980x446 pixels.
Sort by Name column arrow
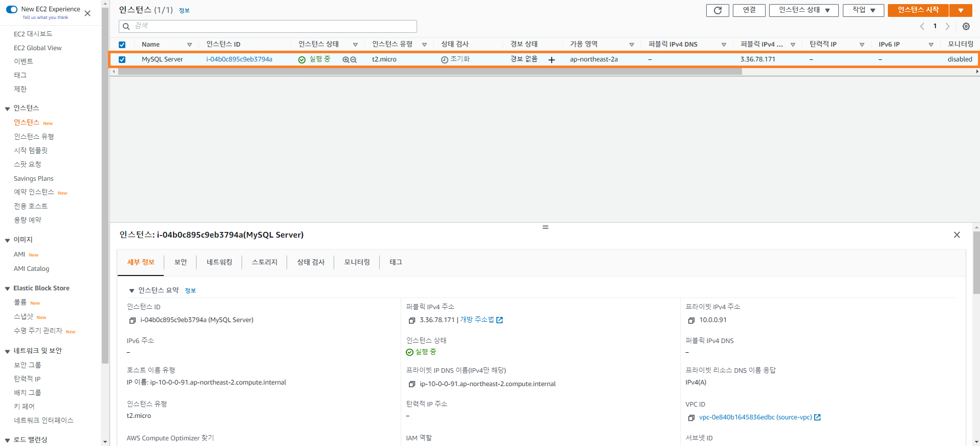189,45
